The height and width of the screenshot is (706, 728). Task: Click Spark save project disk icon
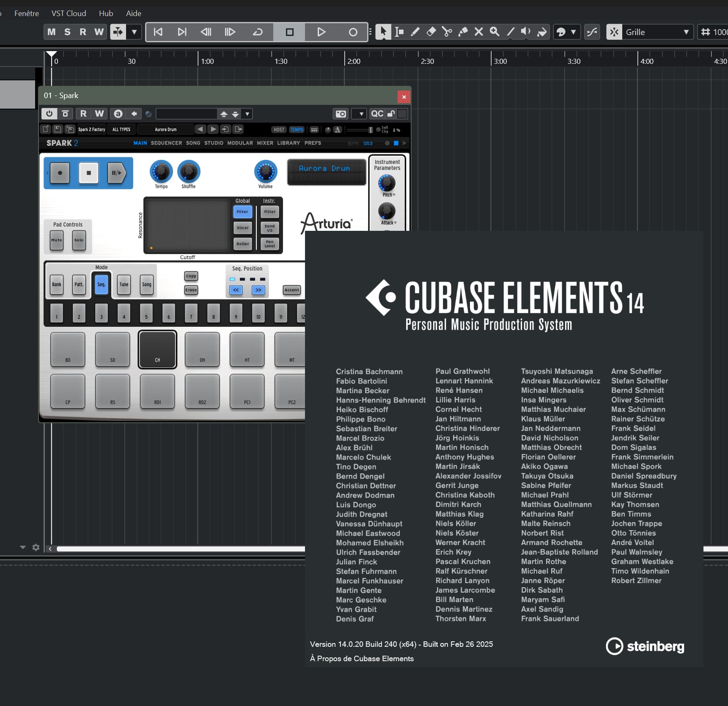pos(58,129)
